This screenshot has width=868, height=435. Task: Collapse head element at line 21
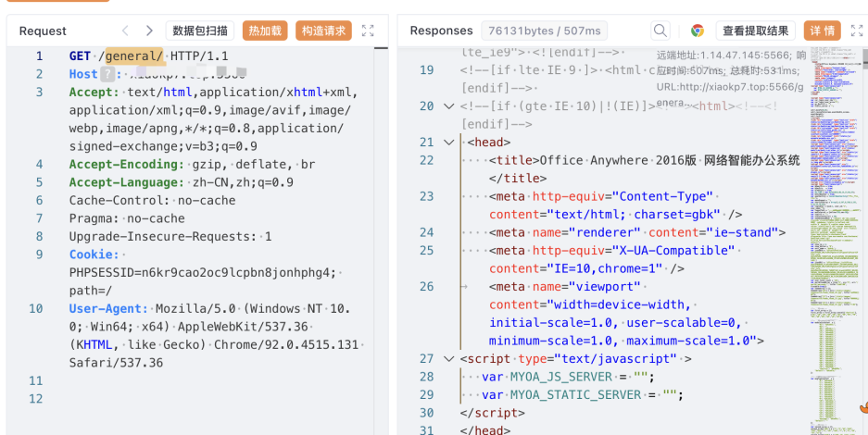[449, 142]
